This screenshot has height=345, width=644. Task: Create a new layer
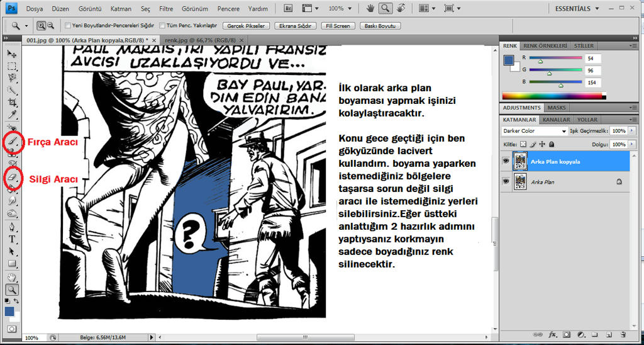tap(609, 334)
